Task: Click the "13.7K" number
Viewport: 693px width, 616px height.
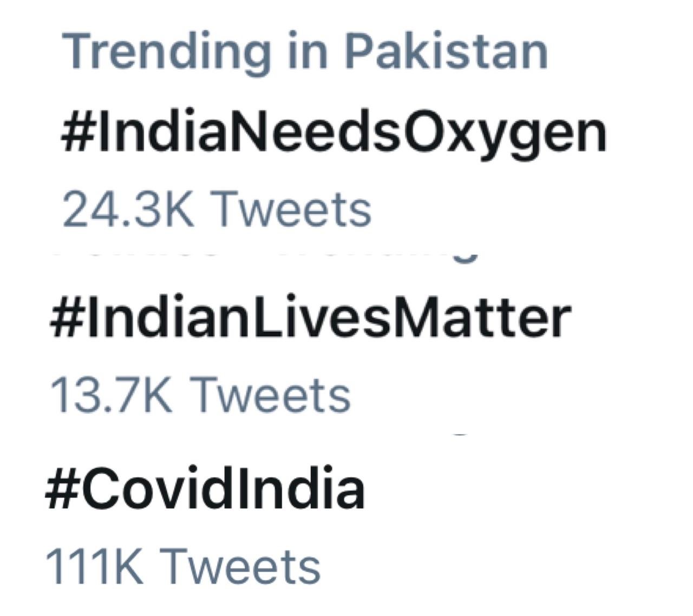Action: click(x=111, y=394)
